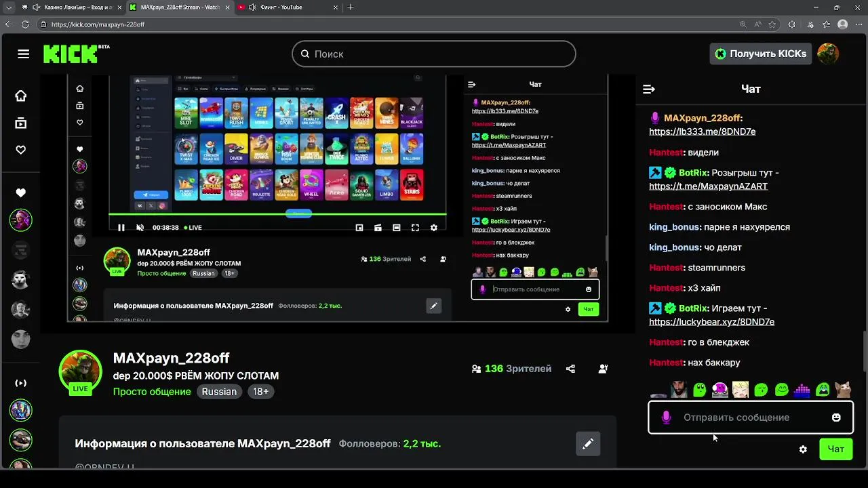Collapse the chat panel with arrow icon
The width and height of the screenshot is (868, 488).
click(x=649, y=89)
